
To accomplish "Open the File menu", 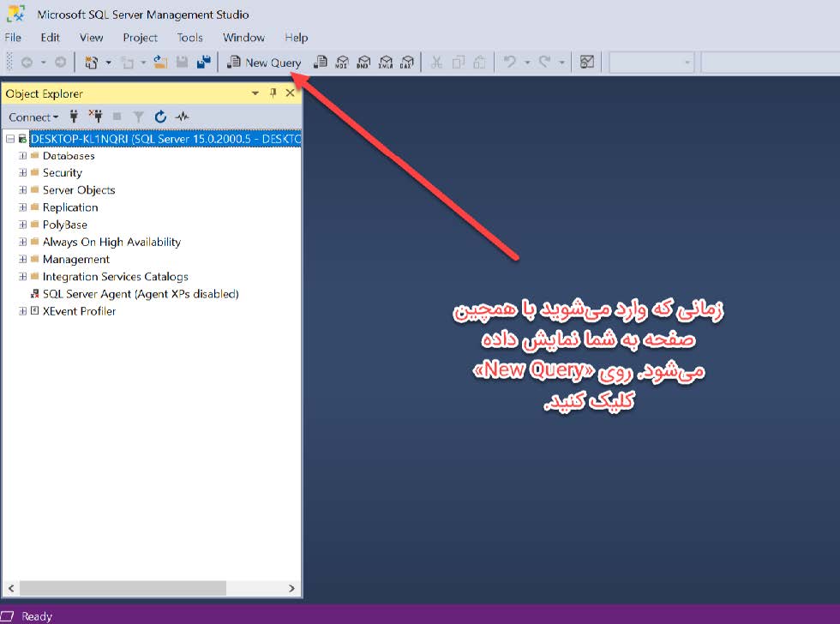I will point(13,38).
